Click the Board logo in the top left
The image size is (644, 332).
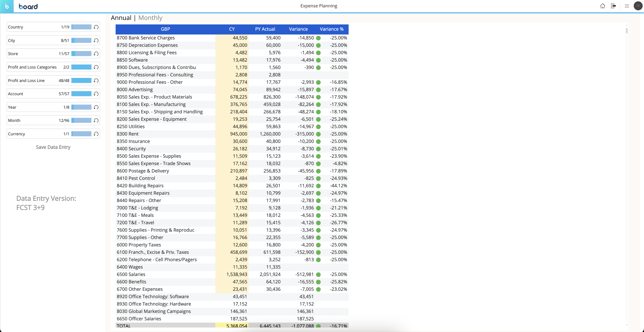click(28, 6)
